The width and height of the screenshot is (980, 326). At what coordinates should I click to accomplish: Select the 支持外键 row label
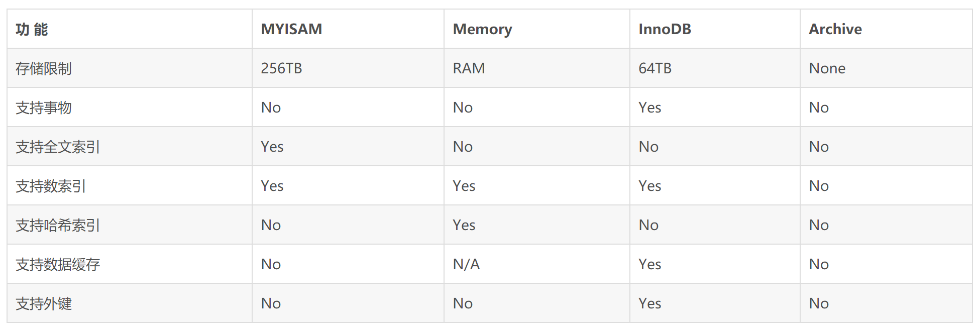44,303
